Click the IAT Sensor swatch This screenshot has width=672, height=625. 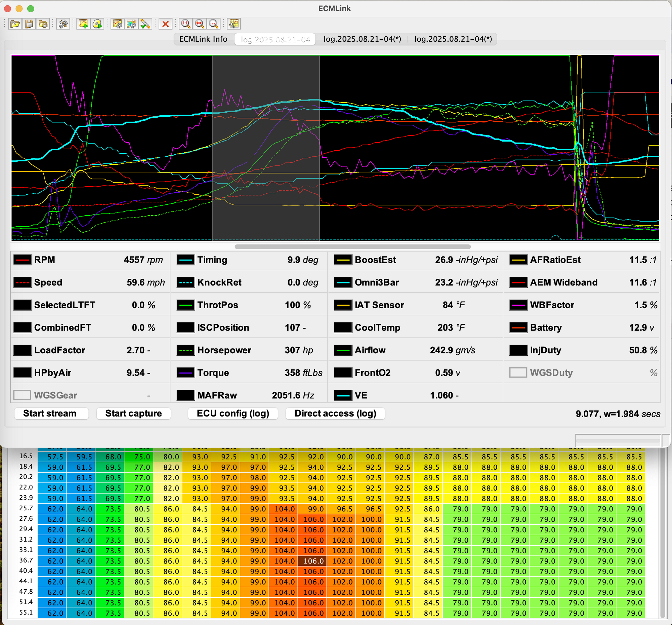click(x=343, y=305)
